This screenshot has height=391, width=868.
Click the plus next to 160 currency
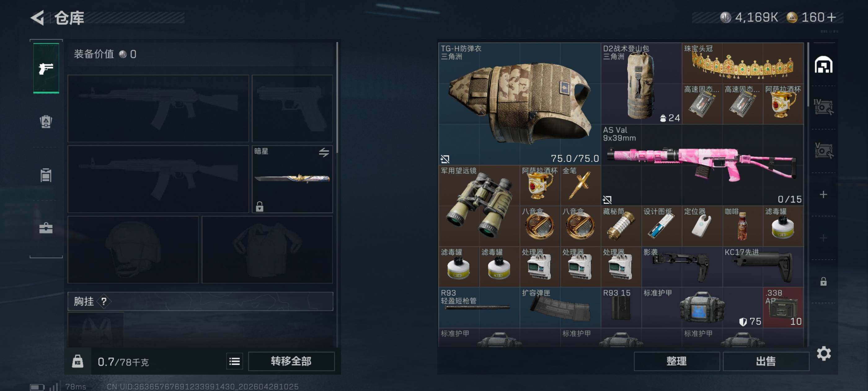point(831,17)
